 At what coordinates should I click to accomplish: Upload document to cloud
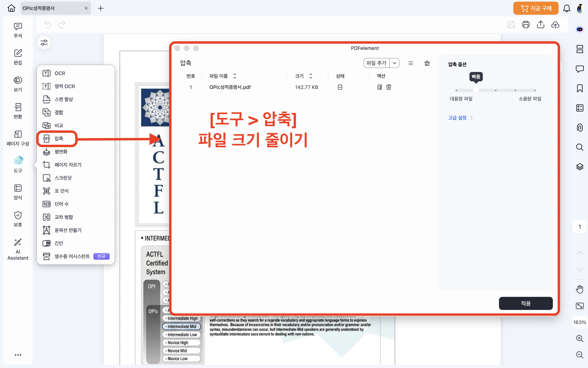[x=555, y=25]
